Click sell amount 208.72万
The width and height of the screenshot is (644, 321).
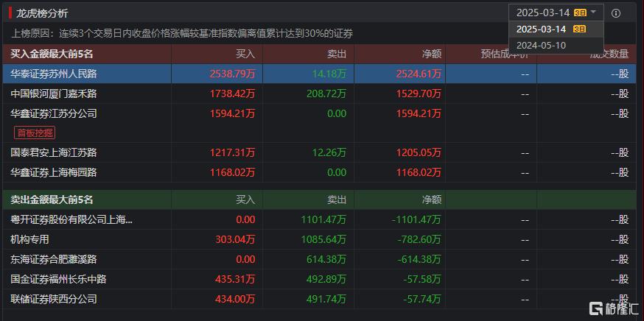[x=326, y=94]
